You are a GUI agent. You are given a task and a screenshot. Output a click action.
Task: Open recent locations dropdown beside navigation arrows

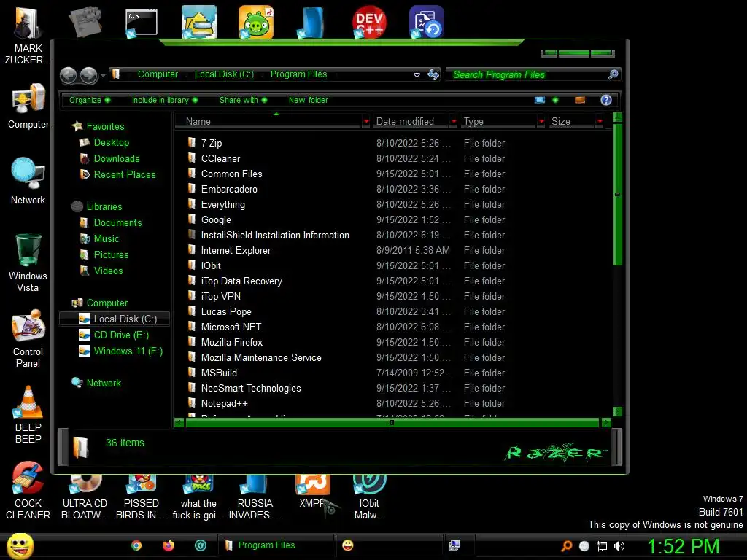(103, 75)
